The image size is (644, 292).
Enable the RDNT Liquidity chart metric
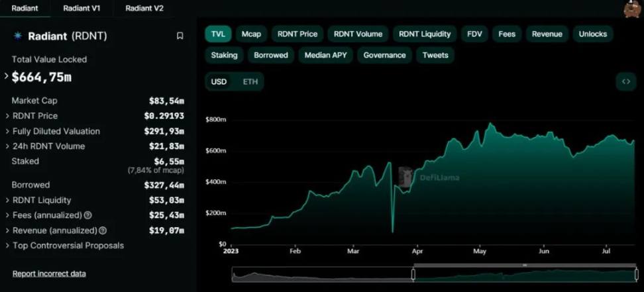[x=425, y=34]
